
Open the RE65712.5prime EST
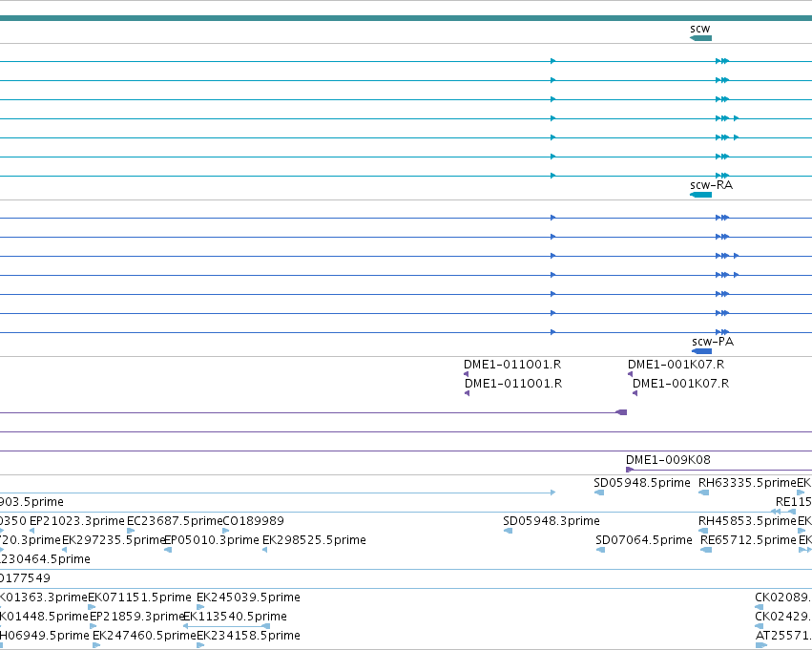click(748, 539)
